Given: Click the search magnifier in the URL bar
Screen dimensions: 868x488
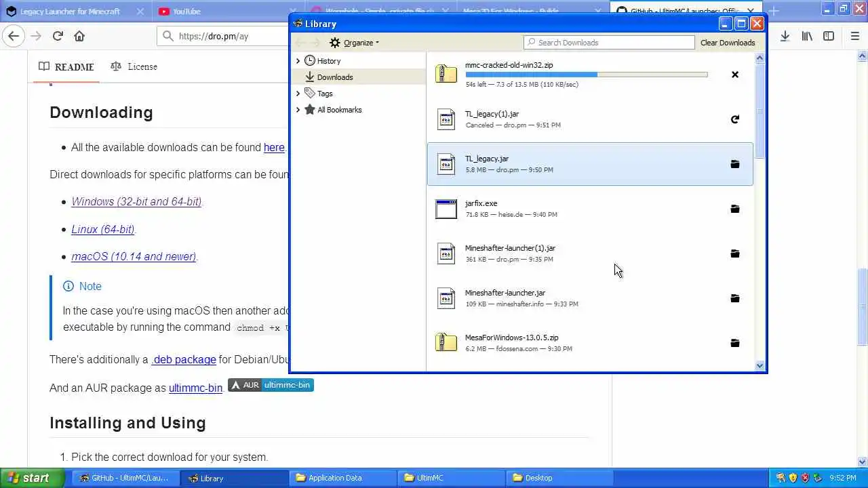Looking at the screenshot, I should point(167,36).
